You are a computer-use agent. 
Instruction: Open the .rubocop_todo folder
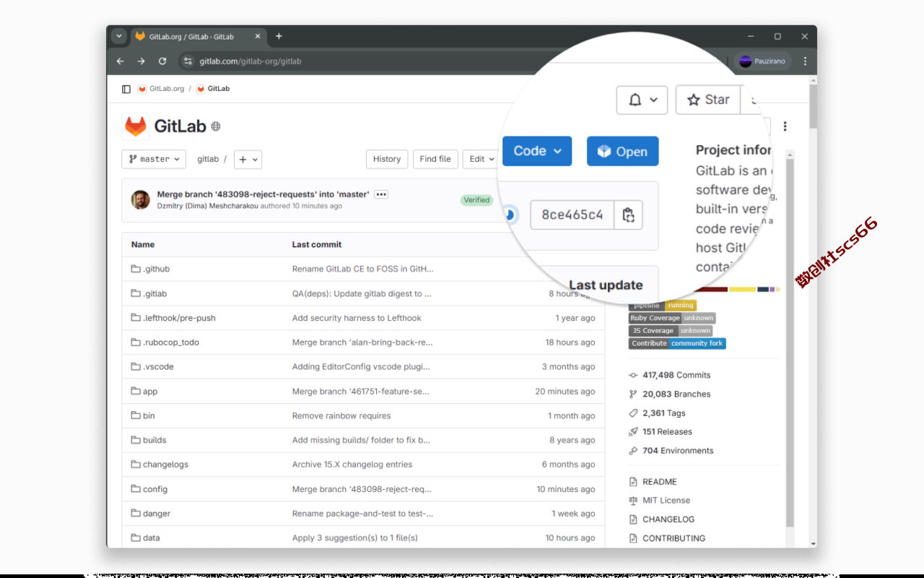point(170,342)
